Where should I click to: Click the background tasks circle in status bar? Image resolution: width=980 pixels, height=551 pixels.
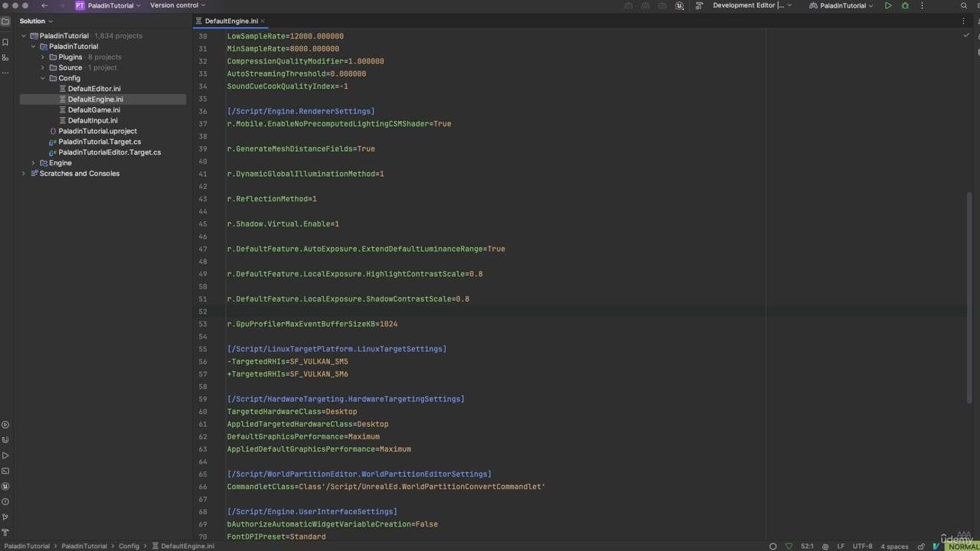[773, 546]
